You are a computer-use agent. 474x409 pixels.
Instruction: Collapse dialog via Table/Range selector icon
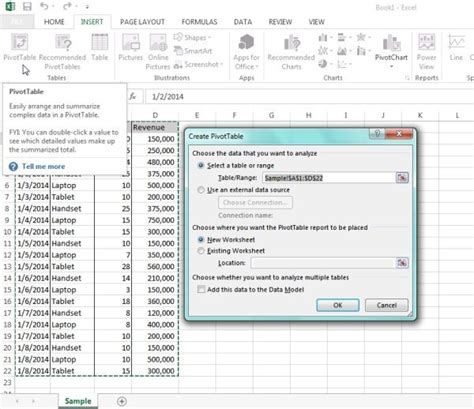coord(402,178)
